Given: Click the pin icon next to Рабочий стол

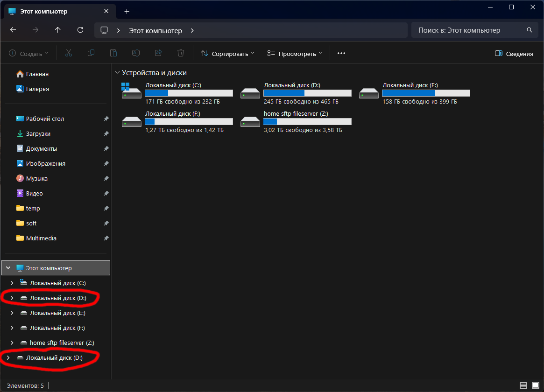Looking at the screenshot, I should tap(106, 119).
